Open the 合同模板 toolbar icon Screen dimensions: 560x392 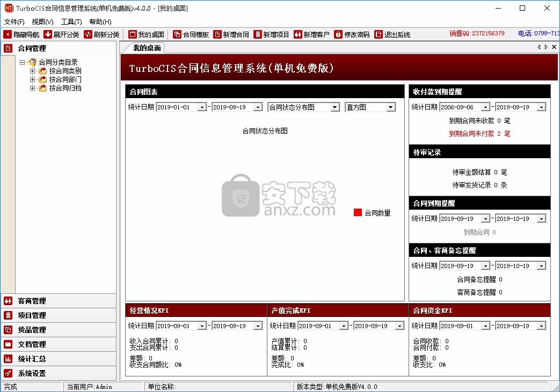177,34
